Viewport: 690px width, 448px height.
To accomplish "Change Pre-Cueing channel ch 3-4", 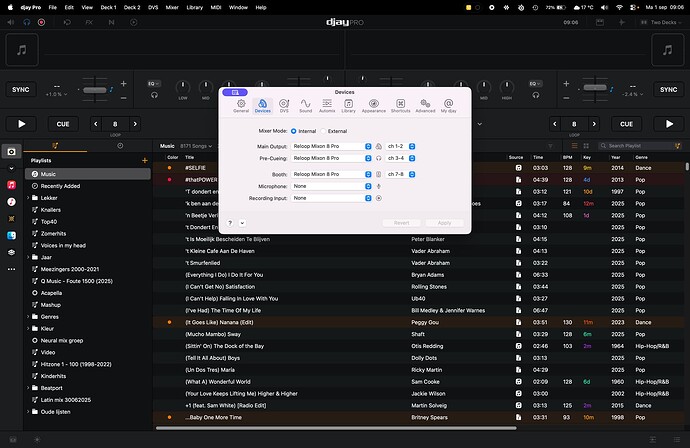I will (x=400, y=158).
